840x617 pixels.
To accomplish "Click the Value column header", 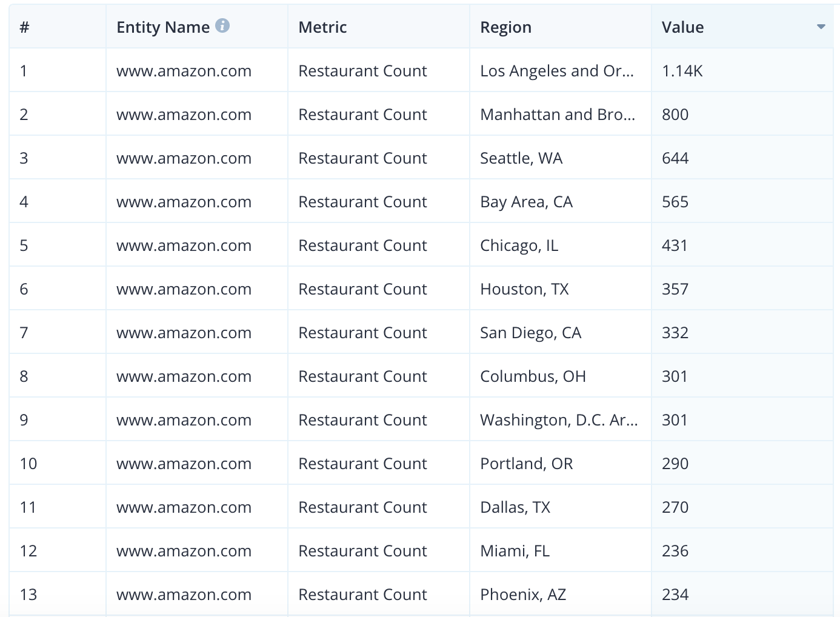I will 682,27.
